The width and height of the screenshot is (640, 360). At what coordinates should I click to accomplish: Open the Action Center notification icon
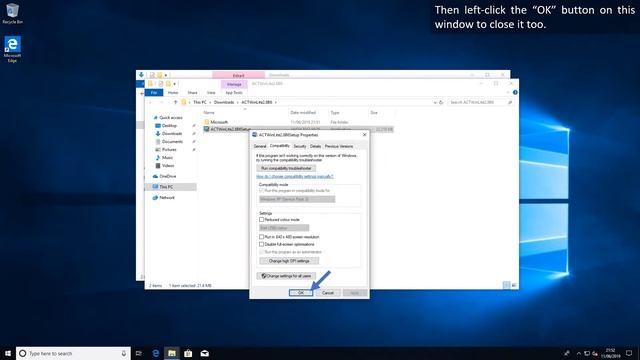pyautogui.click(x=629, y=353)
